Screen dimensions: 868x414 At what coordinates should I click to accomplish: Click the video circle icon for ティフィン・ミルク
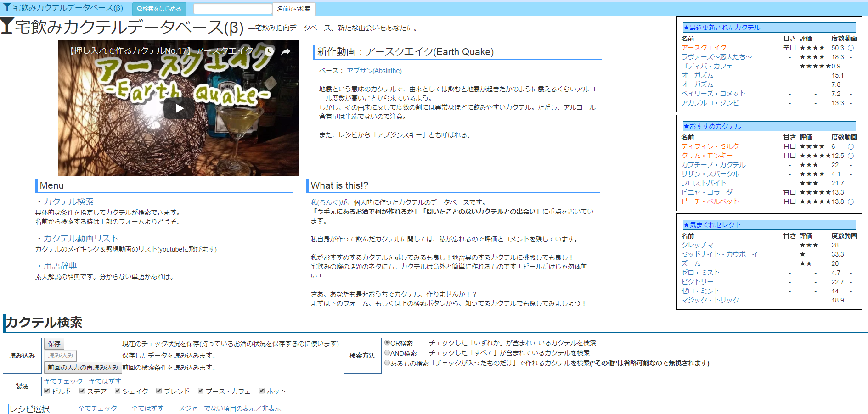[851, 146]
